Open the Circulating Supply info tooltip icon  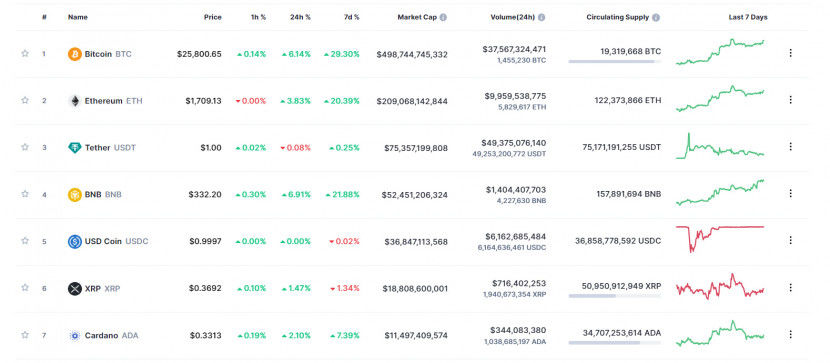(656, 17)
